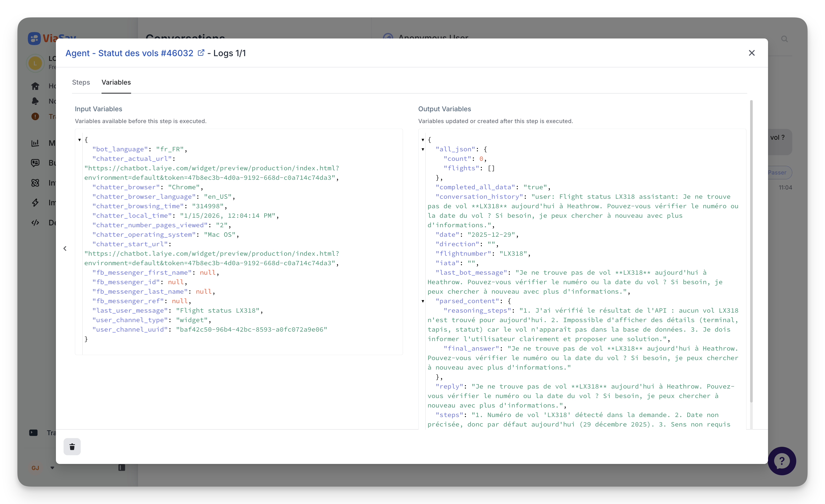Click the Home house sidebar icon
This screenshot has height=504, width=825.
pos(35,86)
